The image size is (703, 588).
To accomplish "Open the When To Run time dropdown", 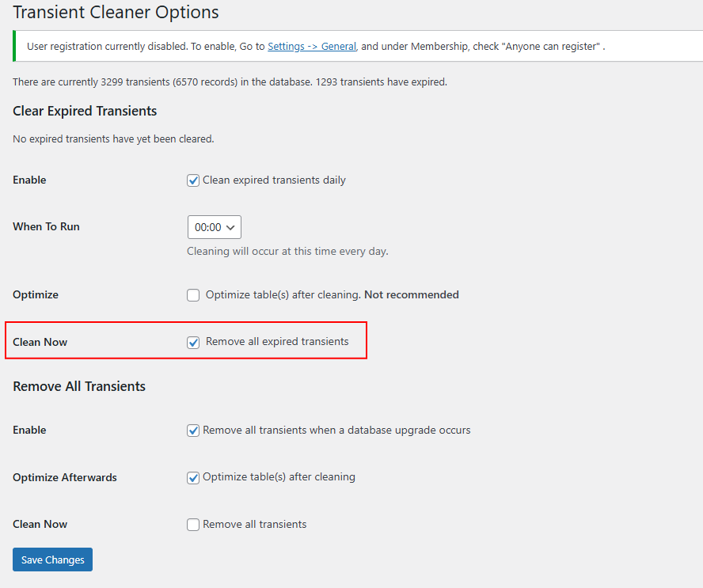I will pyautogui.click(x=215, y=227).
